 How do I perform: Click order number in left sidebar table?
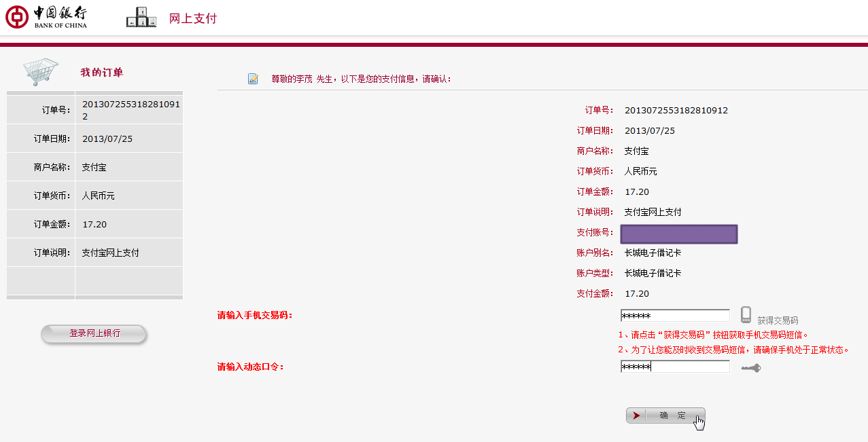click(x=131, y=110)
